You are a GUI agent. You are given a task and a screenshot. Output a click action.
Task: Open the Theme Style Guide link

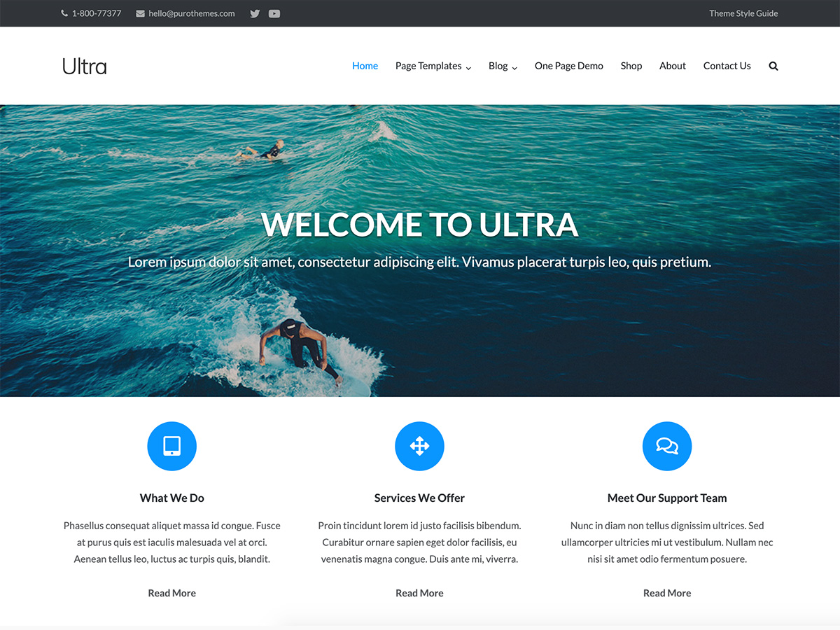(743, 13)
